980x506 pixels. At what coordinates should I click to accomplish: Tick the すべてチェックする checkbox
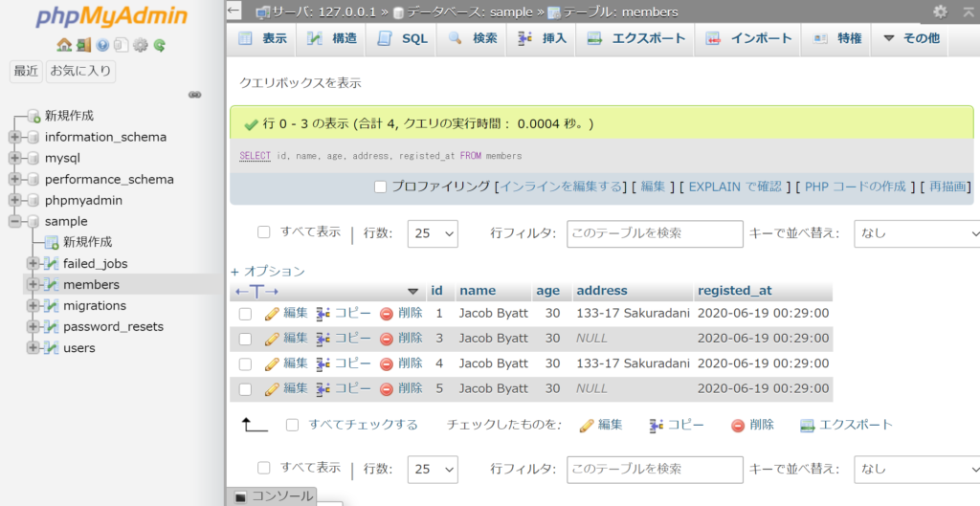[293, 425]
